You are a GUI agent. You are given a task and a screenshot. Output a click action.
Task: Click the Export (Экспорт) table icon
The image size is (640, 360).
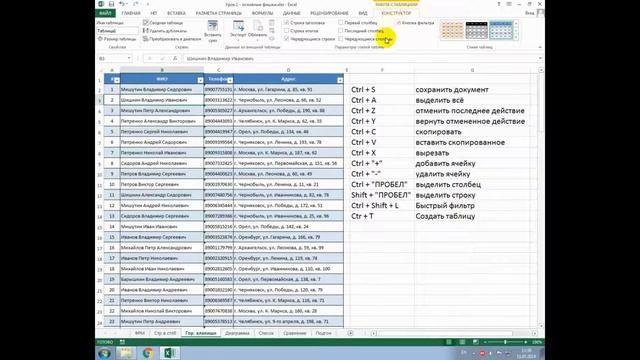tap(238, 26)
